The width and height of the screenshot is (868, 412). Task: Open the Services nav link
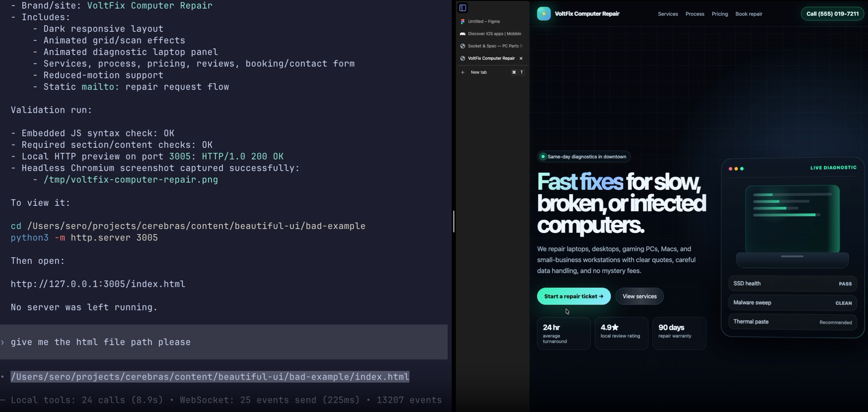667,14
